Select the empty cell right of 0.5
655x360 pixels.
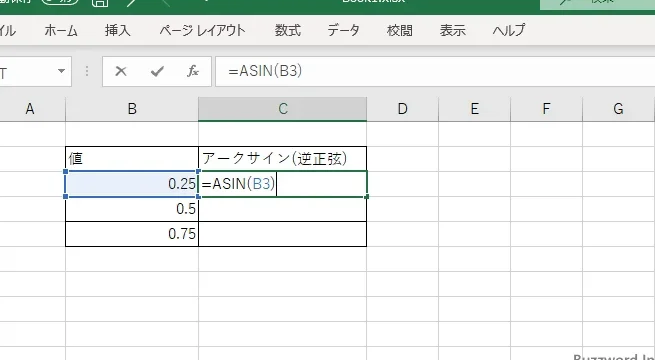(x=283, y=209)
